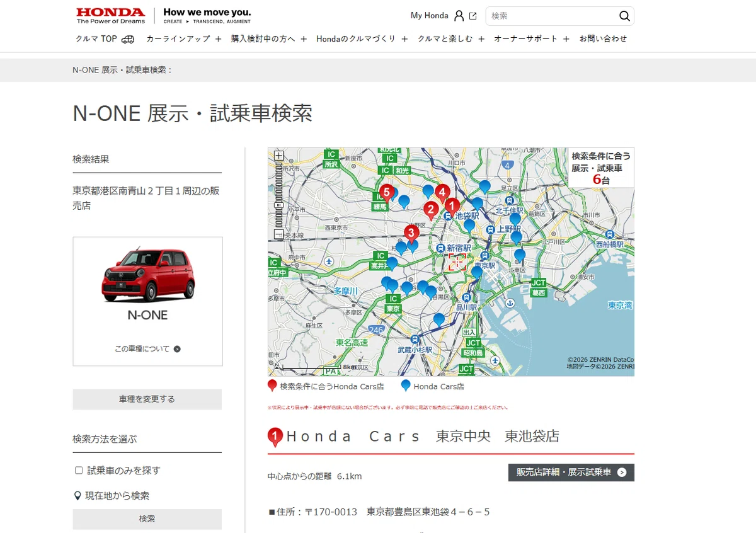The image size is (756, 533).
Task: Click the arrow icon beside この車種について
Action: pos(177,349)
